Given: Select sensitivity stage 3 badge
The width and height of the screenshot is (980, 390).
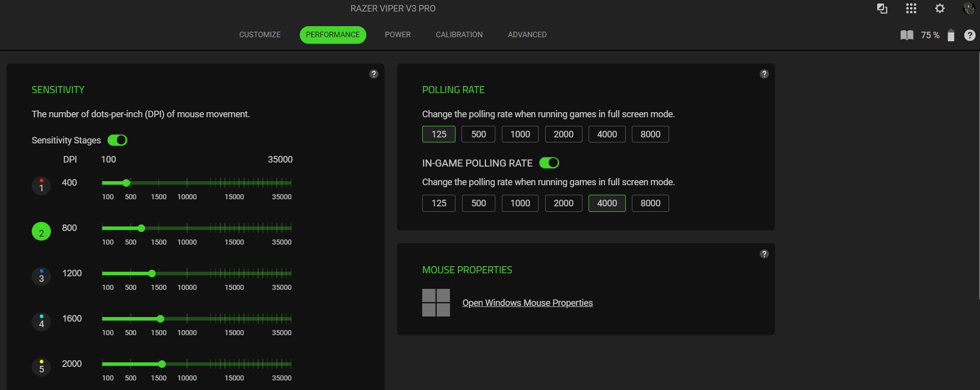Looking at the screenshot, I should click(x=41, y=277).
